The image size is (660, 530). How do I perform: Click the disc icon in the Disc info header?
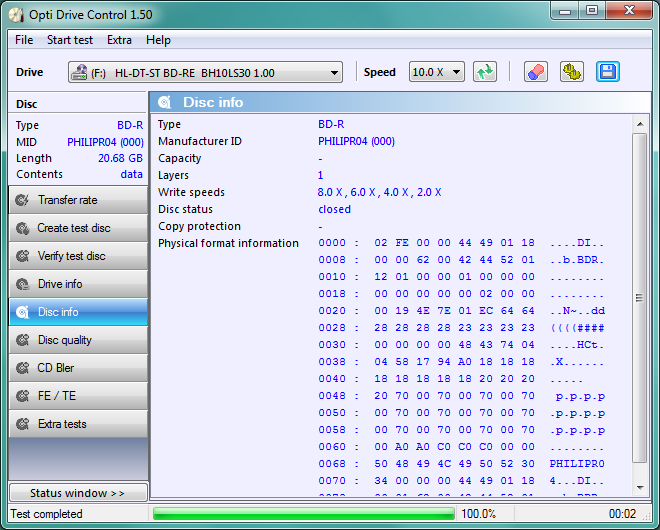point(165,102)
